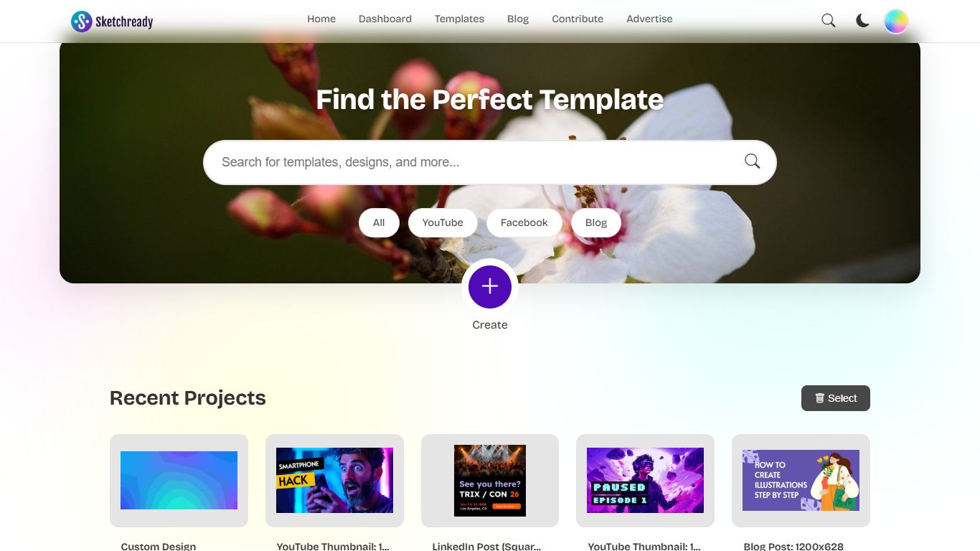The height and width of the screenshot is (551, 980).
Task: Click the purple plus Create button
Action: coord(490,286)
